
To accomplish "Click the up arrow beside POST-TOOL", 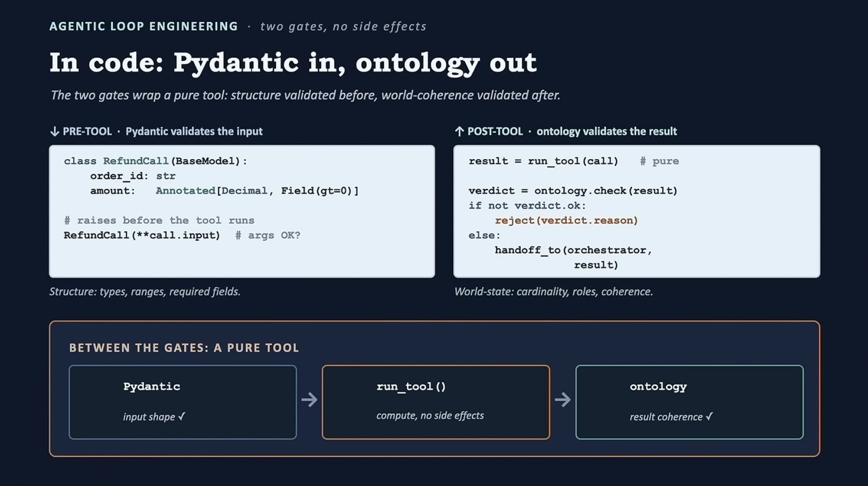I will coord(459,132).
